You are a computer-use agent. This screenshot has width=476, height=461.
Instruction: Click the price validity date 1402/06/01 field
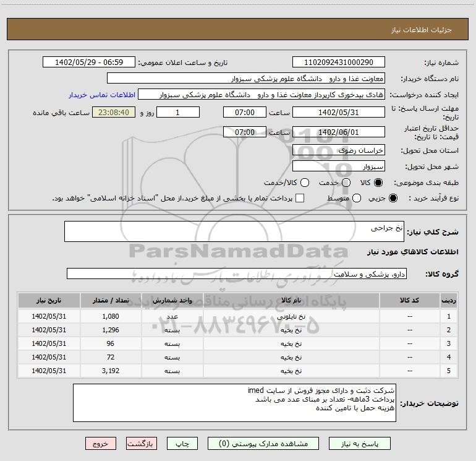click(x=339, y=132)
